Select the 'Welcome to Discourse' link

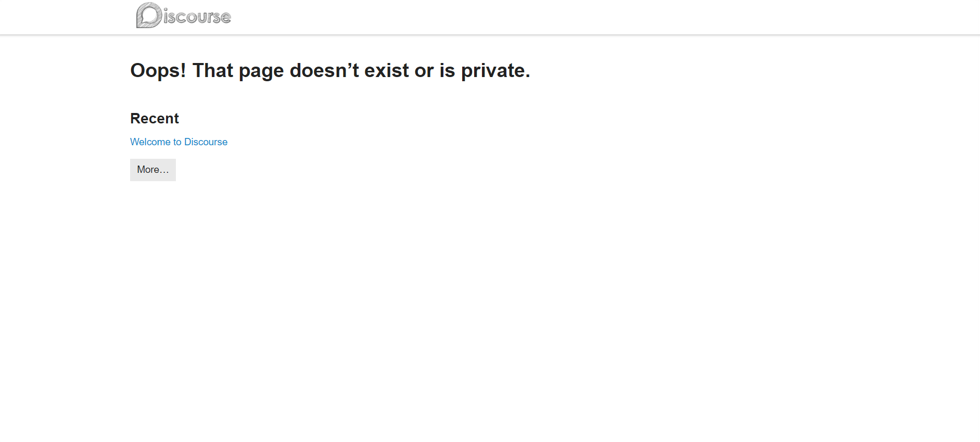pyautogui.click(x=179, y=142)
